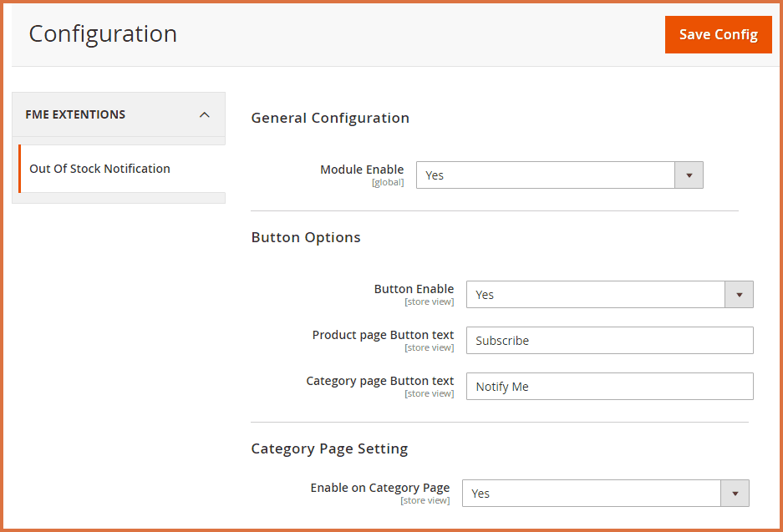
Task: Click the Enable on Category Page label
Action: (379, 488)
